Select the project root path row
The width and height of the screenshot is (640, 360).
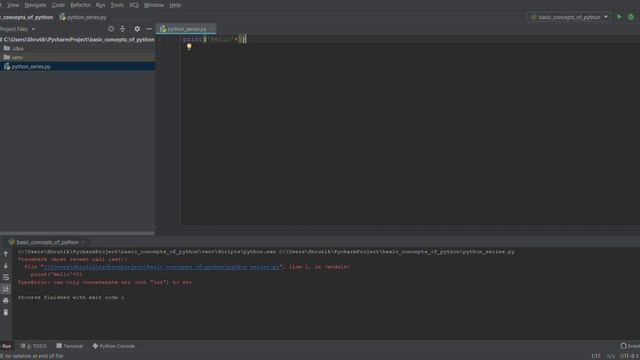[78, 40]
